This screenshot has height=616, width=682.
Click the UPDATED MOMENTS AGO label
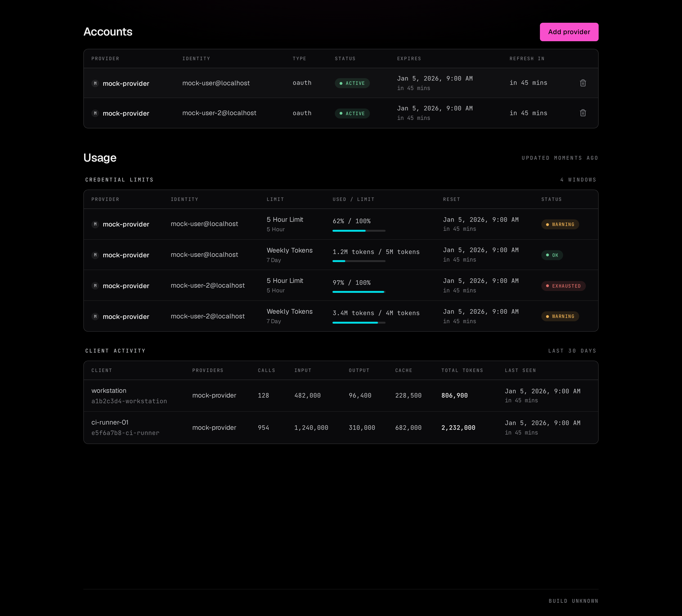[560, 158]
